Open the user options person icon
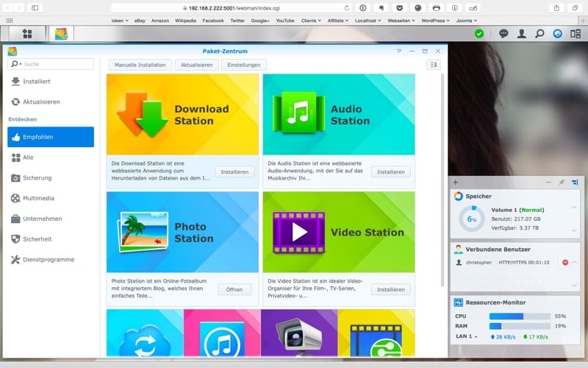The height and width of the screenshot is (368, 588). click(x=521, y=34)
